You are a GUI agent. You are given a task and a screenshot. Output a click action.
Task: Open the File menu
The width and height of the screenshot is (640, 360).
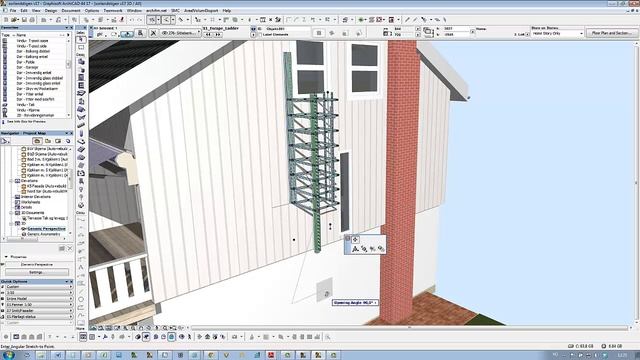[x=13, y=11]
